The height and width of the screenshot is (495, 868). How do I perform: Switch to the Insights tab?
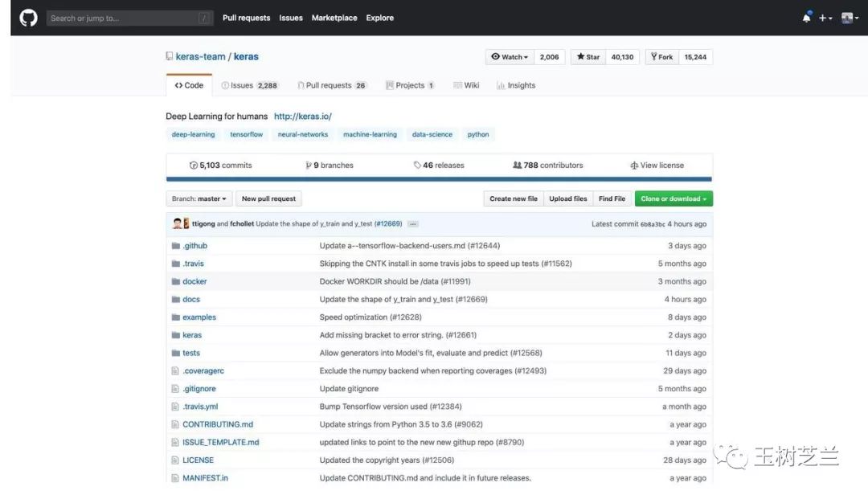coord(516,85)
